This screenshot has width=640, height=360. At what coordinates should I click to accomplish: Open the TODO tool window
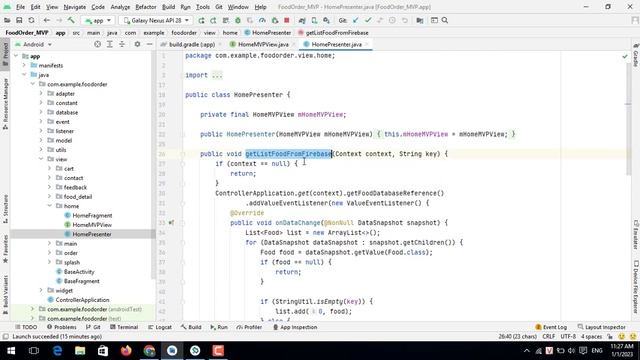[26, 327]
